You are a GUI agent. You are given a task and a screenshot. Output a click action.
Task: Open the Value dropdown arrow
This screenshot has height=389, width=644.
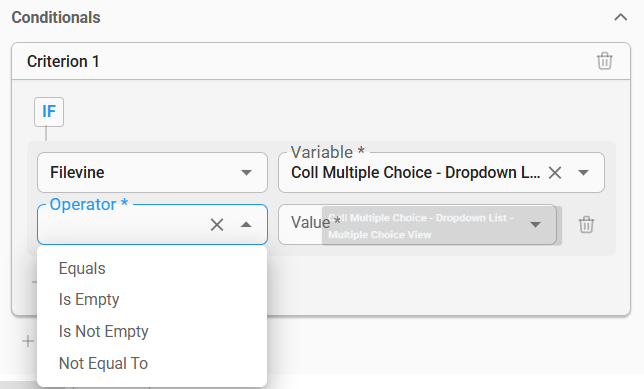(x=535, y=224)
